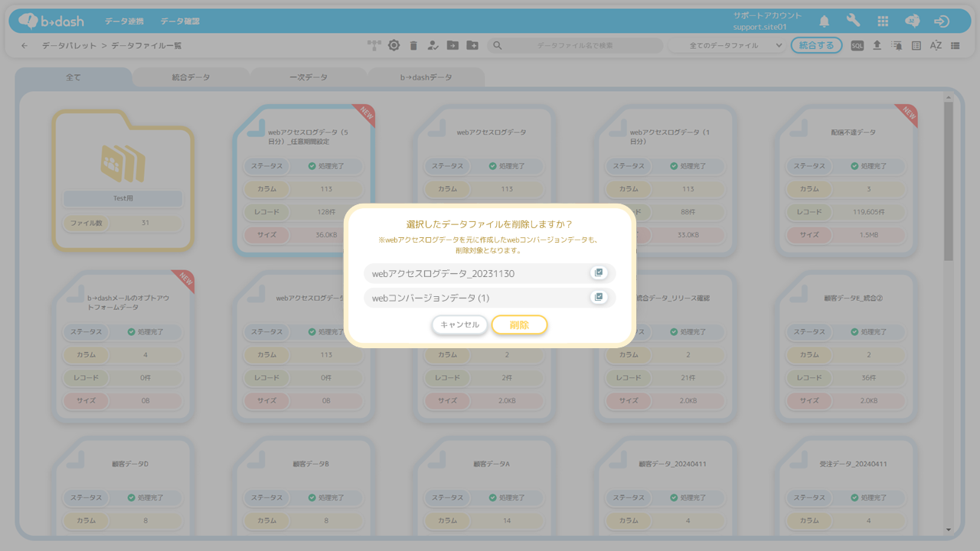Open the data flow diagram icon
This screenshot has height=551, width=980.
coord(374,45)
